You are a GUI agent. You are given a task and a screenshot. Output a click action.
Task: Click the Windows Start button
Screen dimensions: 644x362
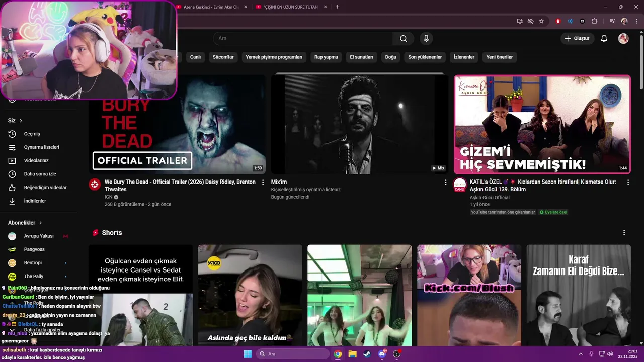tap(248, 354)
